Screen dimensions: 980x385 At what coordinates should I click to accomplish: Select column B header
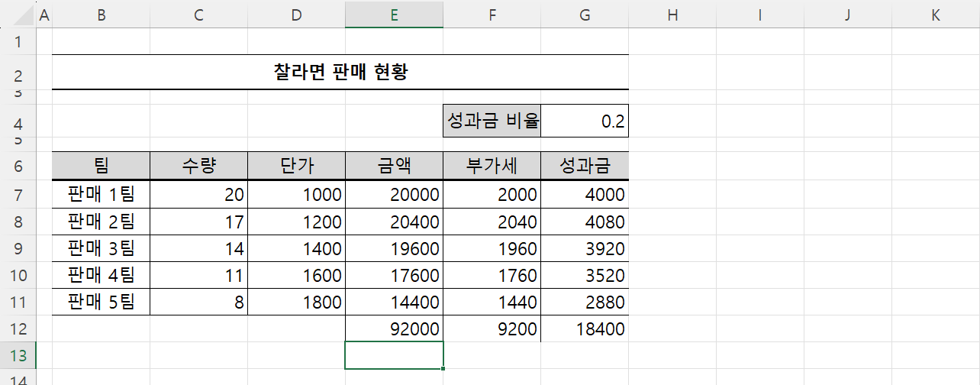click(101, 15)
